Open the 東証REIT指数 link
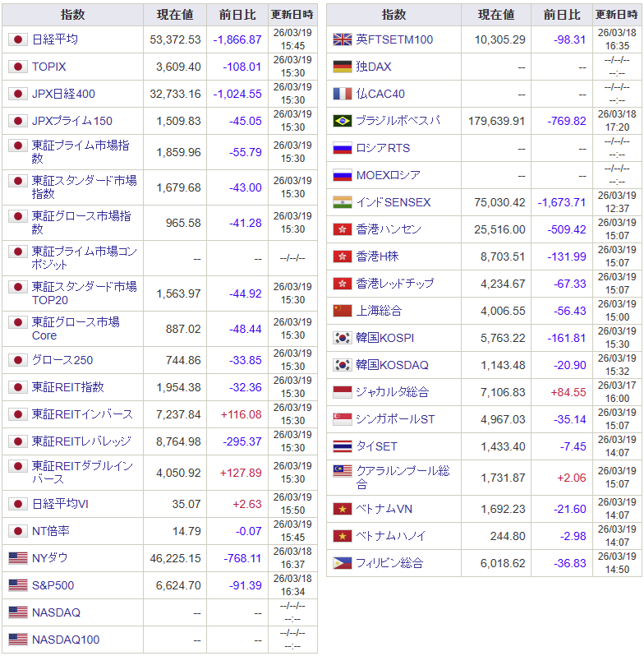 click(68, 387)
